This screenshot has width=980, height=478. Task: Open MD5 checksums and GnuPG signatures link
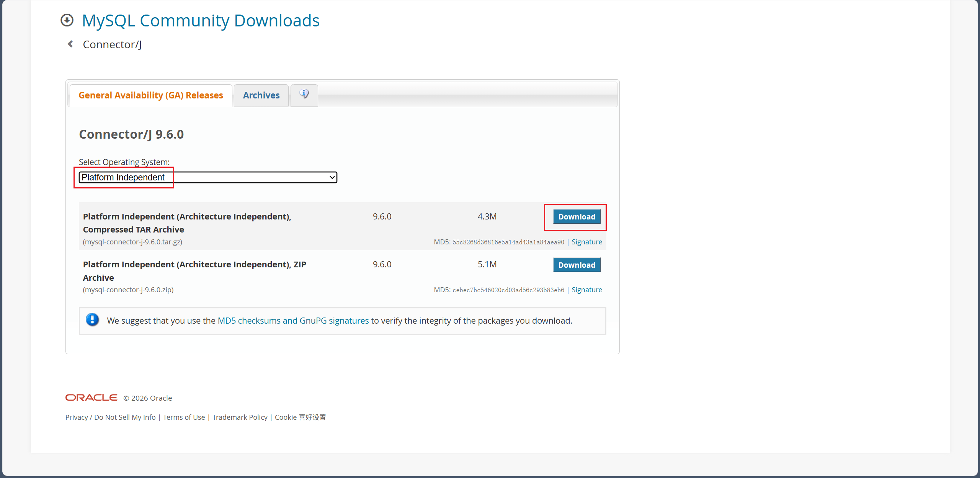click(293, 321)
